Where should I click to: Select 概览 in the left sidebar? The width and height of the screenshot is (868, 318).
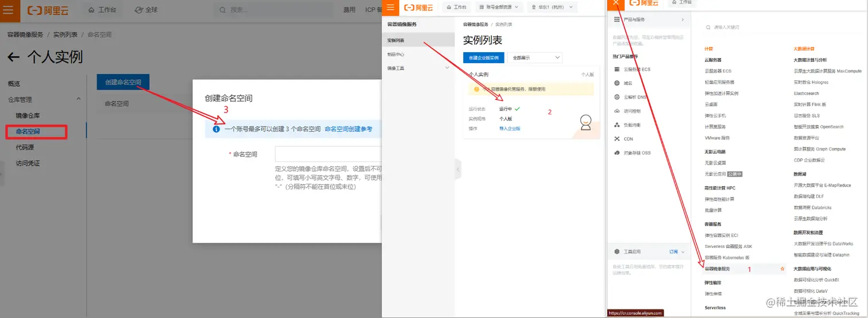coord(14,84)
